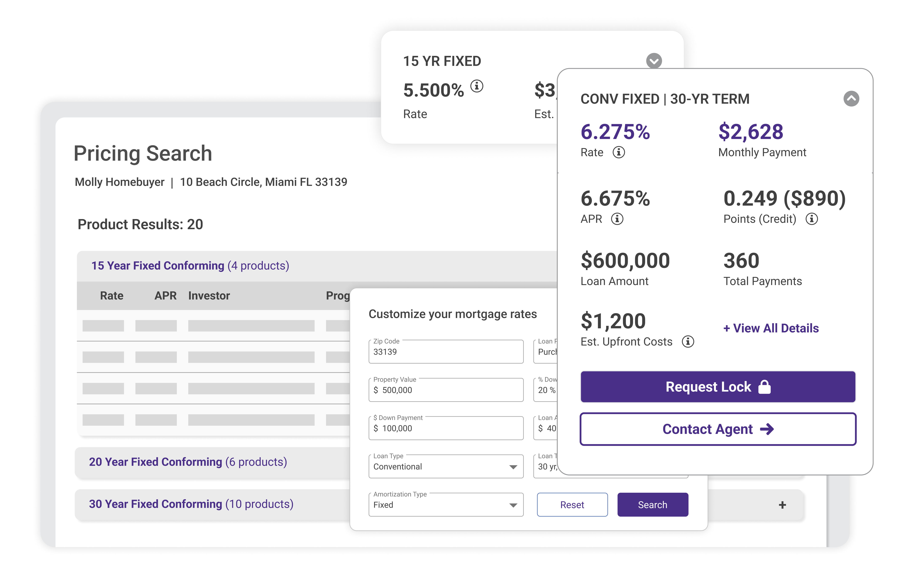Click the info icon next to 5.500% rate
This screenshot has height=588, width=901.
(x=477, y=86)
